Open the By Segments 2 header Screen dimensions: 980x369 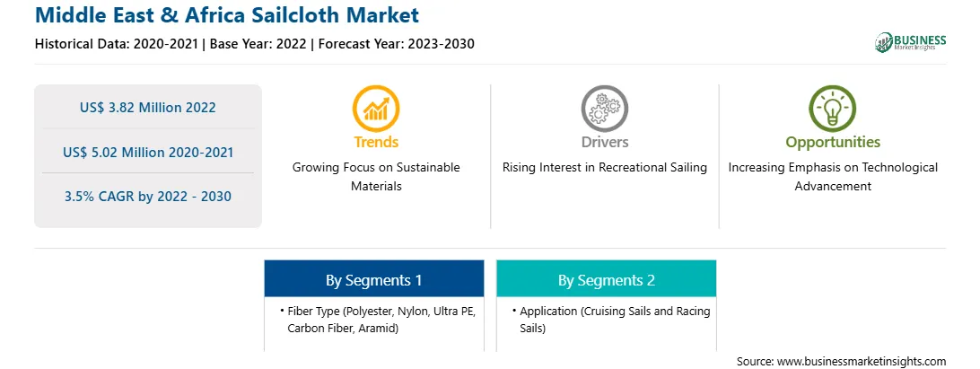coord(607,279)
